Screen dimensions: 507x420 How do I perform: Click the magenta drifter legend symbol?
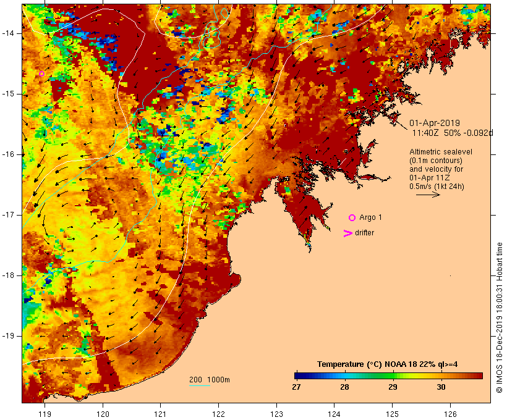pyautogui.click(x=348, y=233)
